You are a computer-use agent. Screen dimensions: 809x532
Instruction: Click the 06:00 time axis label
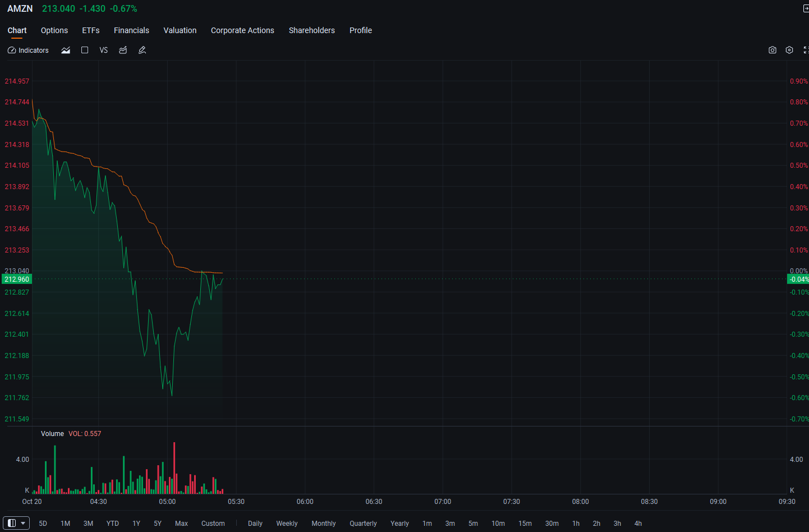[x=305, y=502]
